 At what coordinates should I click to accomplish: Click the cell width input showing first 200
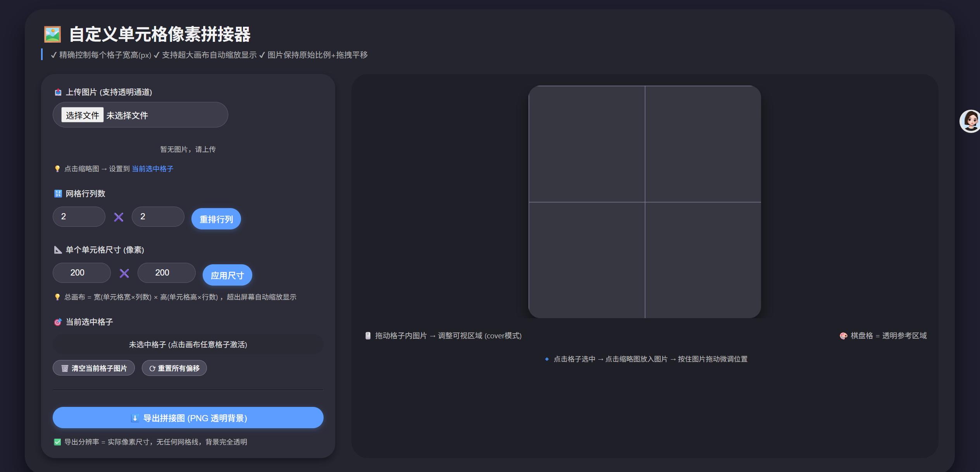pyautogui.click(x=82, y=273)
